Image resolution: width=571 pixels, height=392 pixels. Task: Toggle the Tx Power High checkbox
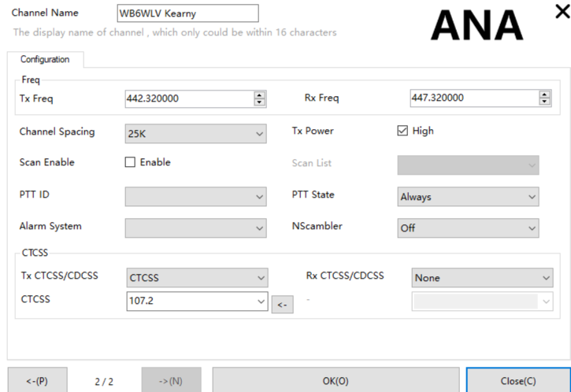coord(402,131)
